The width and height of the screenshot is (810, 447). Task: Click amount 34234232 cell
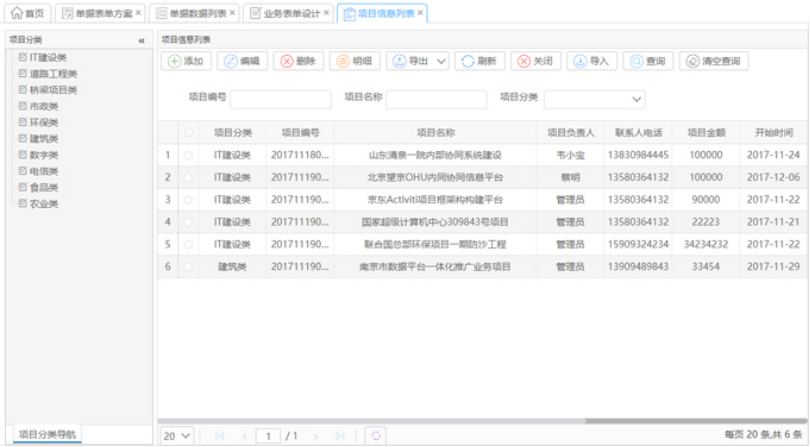706,244
